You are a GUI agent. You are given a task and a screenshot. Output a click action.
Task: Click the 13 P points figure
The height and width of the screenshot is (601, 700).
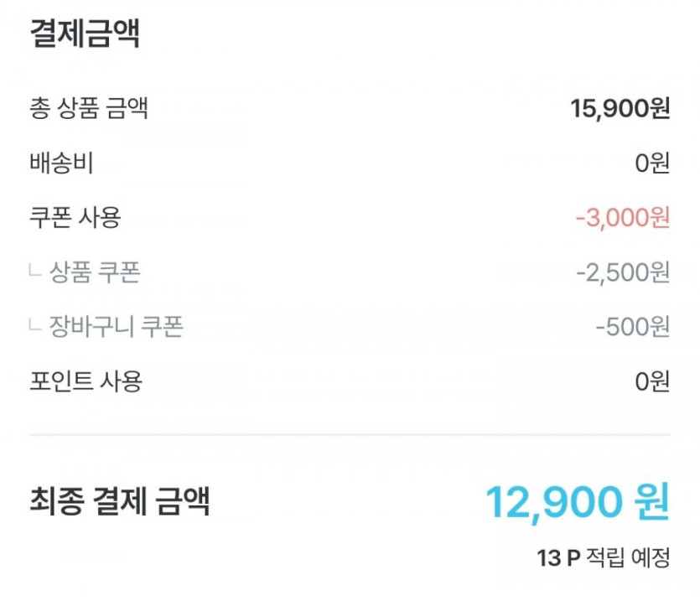[558, 557]
